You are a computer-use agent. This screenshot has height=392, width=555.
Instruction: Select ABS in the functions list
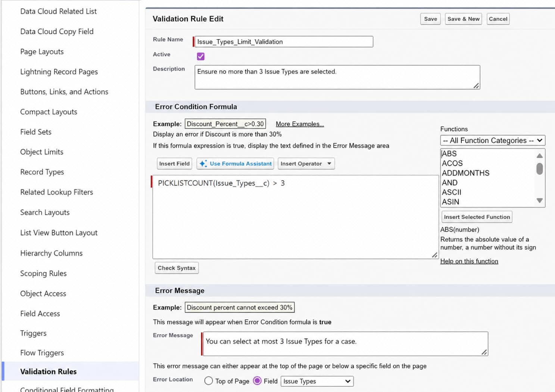pos(449,153)
